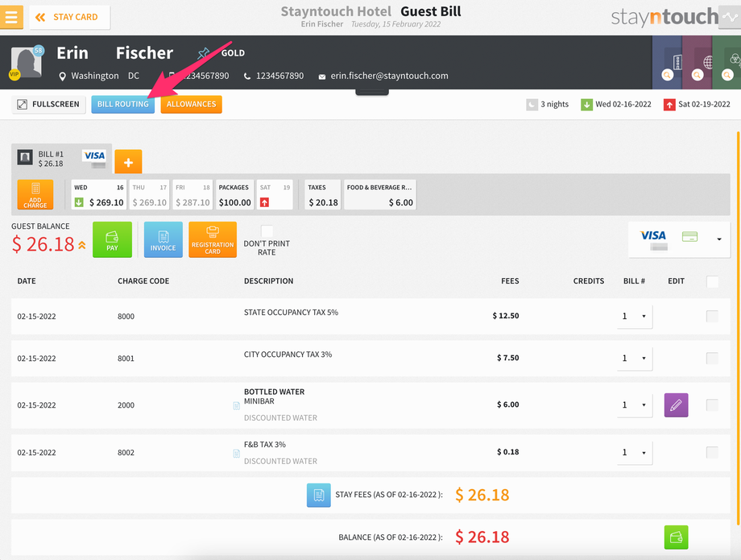Click the email erin.fischer@stayntouch.com
741x560 pixels.
point(389,76)
